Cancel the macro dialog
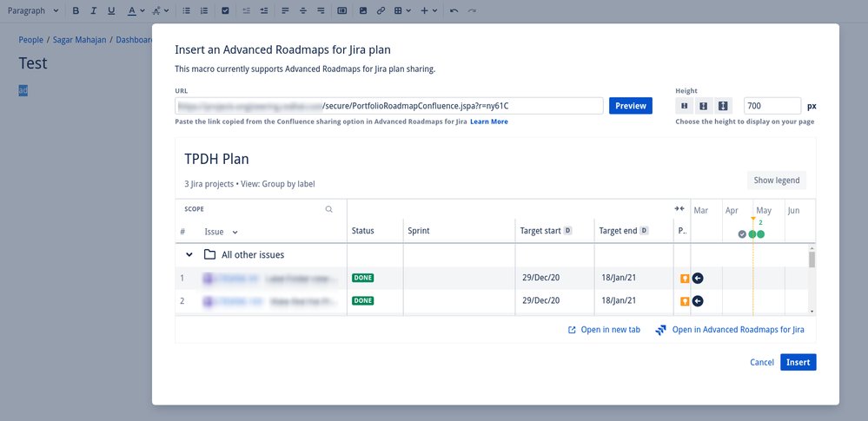 click(x=762, y=362)
